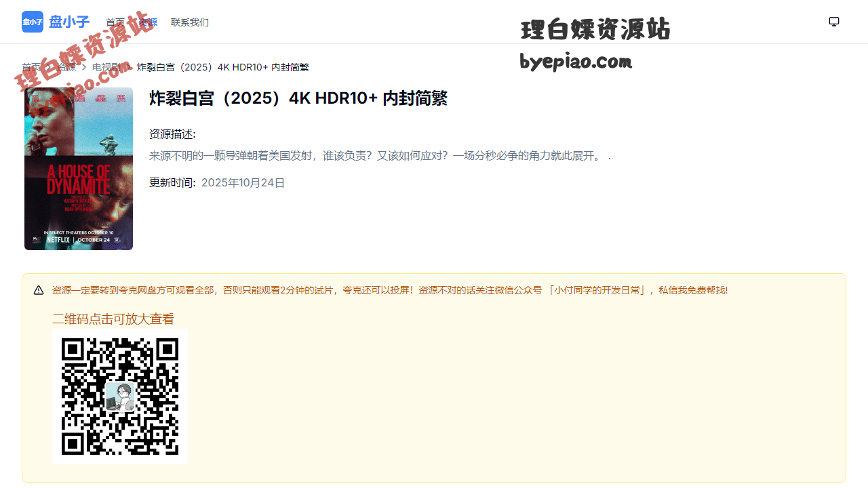This screenshot has width=868, height=488.
Task: Click the 盘小子 site name text
Action: (69, 22)
